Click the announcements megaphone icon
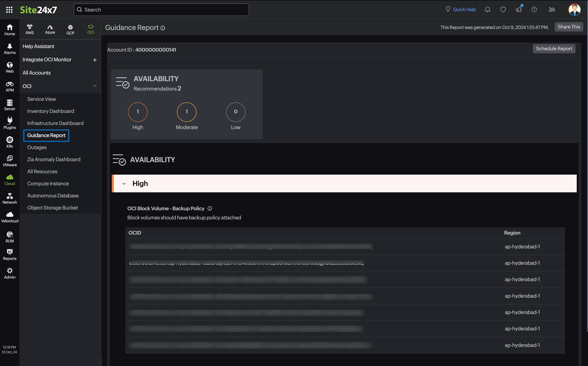588x366 pixels. (x=518, y=9)
